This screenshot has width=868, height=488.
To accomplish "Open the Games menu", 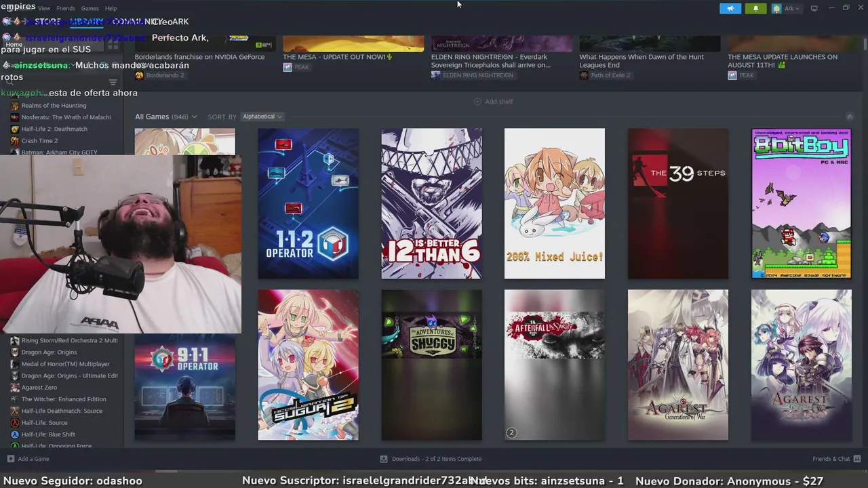I will pos(90,8).
